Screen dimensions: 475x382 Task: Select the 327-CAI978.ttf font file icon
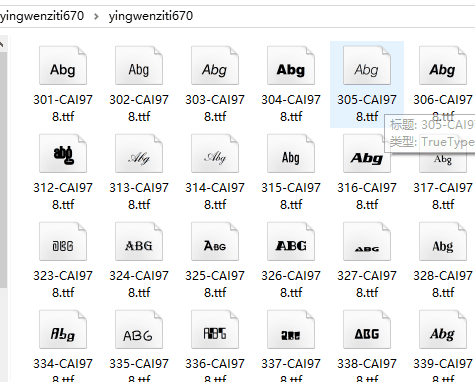[367, 241]
